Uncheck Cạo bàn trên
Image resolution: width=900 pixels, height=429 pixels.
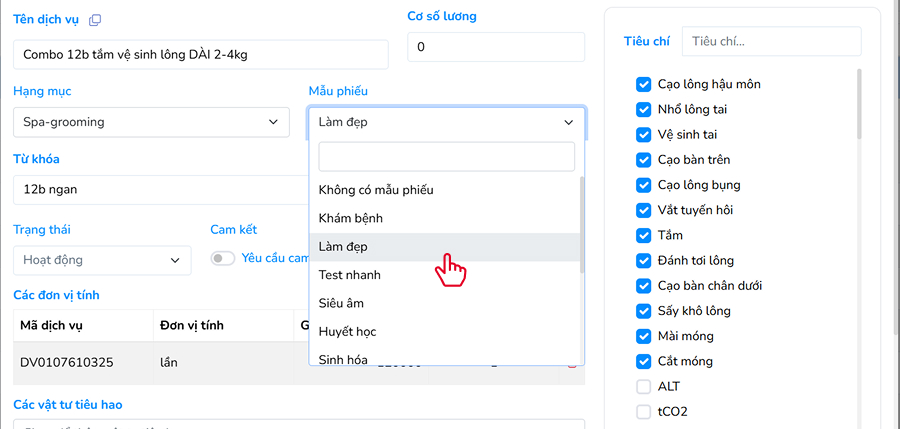(x=643, y=160)
